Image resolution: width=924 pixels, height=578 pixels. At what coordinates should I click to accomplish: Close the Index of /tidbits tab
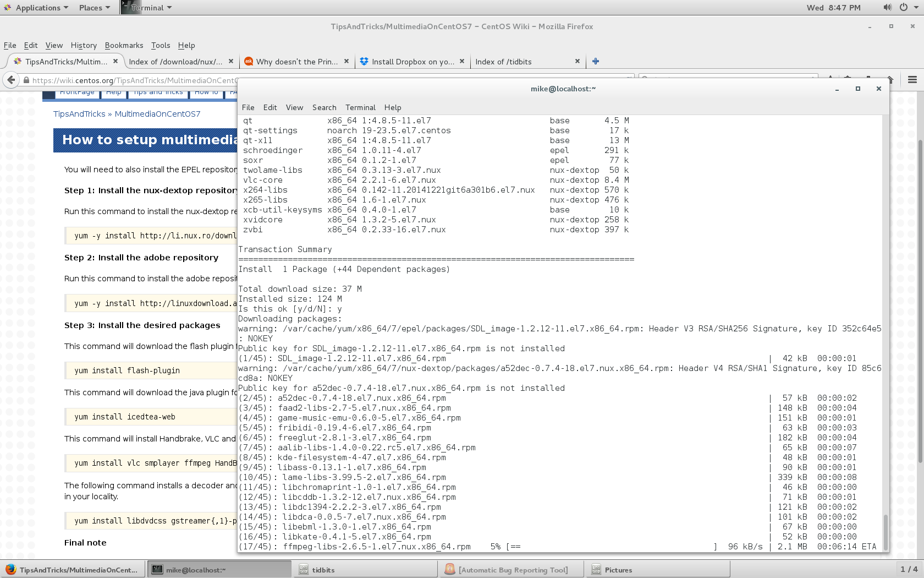(577, 61)
